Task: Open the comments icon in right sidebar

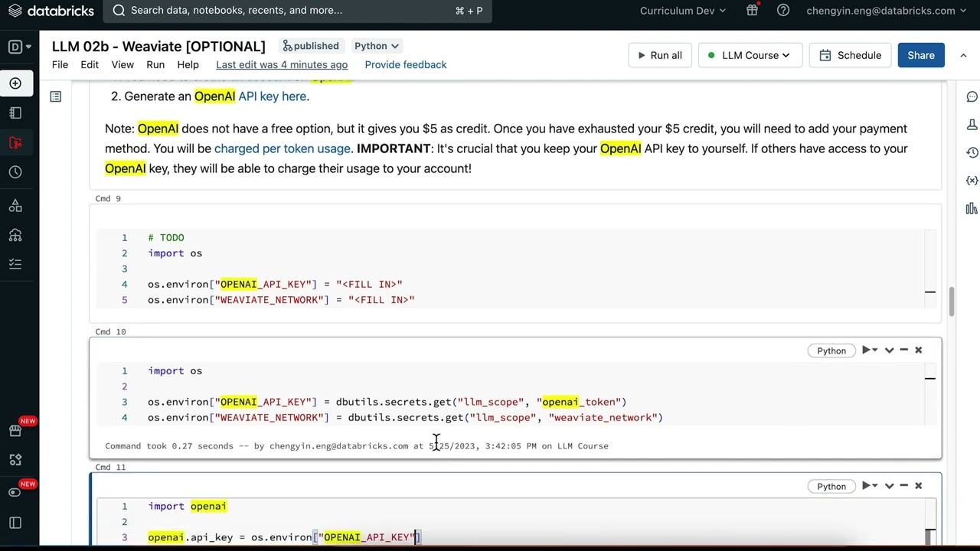Action: pyautogui.click(x=972, y=96)
